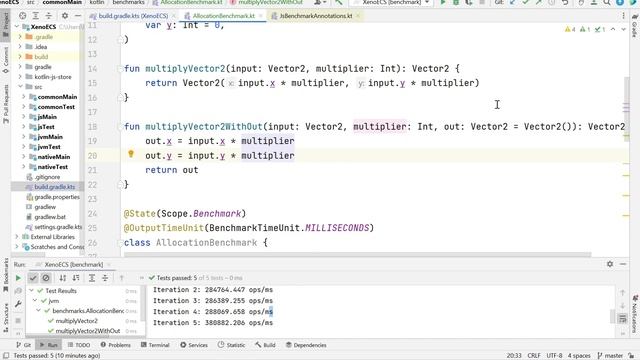Open the Services tool window tab
The width and height of the screenshot is (640, 360).
(194, 345)
